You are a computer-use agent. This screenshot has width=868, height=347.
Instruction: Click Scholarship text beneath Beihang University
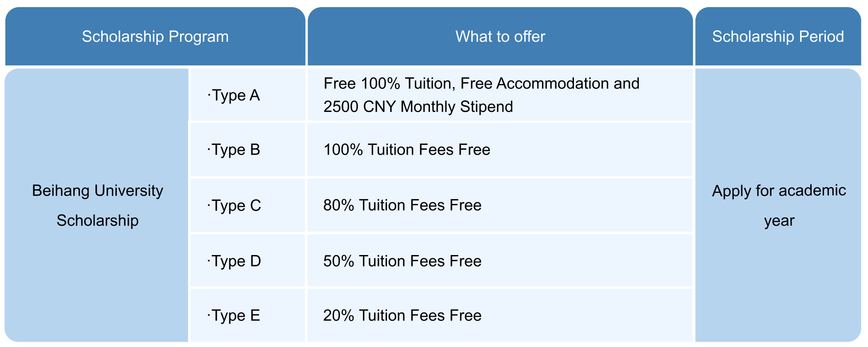[x=97, y=220]
